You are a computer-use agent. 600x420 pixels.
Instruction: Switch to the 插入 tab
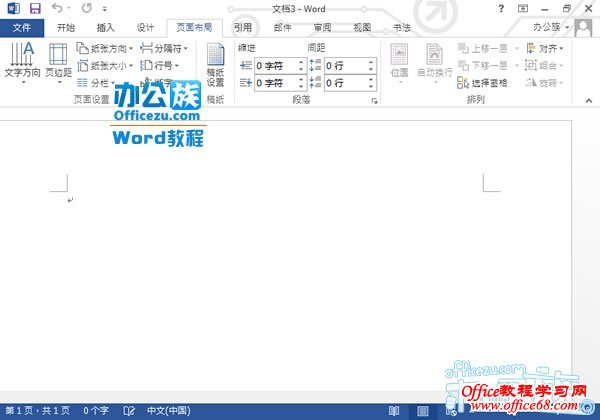106,28
